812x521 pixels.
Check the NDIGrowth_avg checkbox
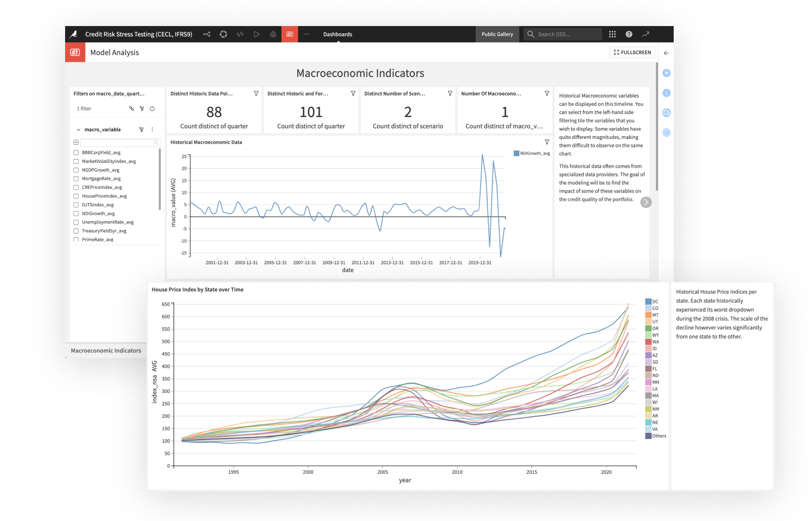point(76,213)
